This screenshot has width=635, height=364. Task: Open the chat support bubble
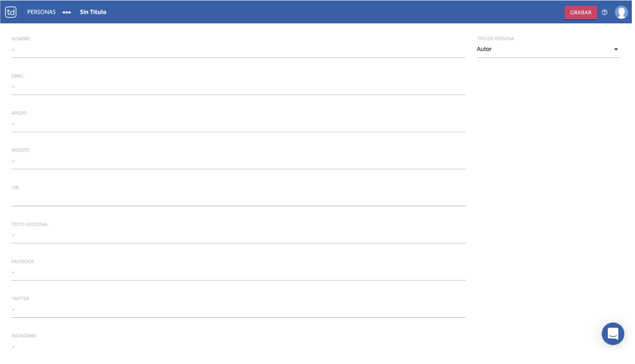(613, 333)
